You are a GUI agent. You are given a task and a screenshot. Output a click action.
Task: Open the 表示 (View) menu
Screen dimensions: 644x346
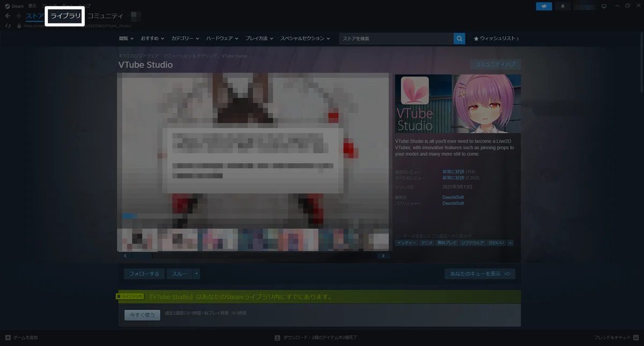pyautogui.click(x=32, y=6)
